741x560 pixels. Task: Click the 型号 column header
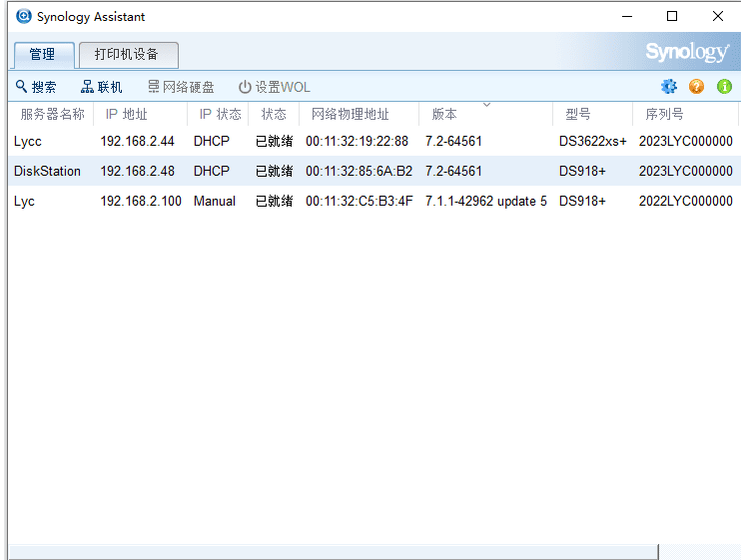coord(578,114)
